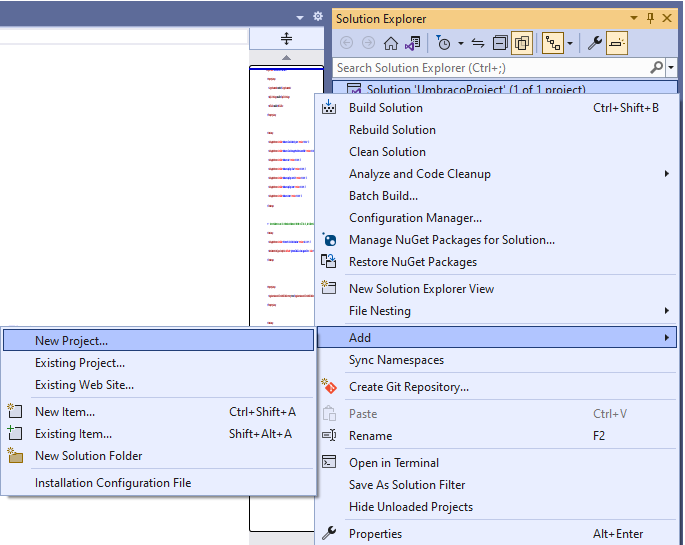This screenshot has width=685, height=545.
Task: Open the file nesting dropdown arrow
Action: coord(570,43)
